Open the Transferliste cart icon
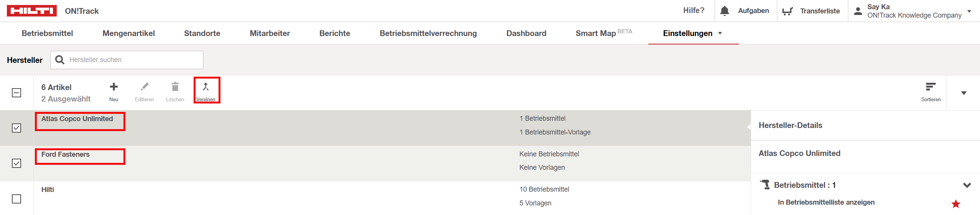 (787, 11)
